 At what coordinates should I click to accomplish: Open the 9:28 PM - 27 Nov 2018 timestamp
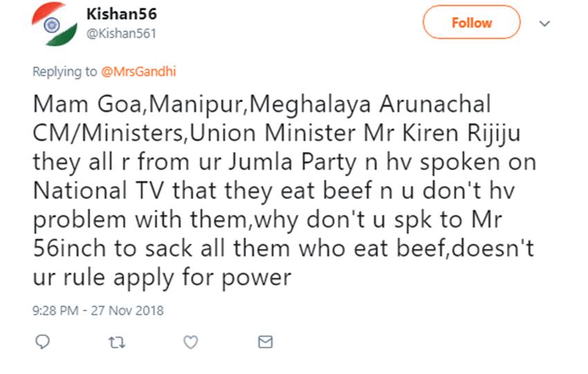(98, 310)
